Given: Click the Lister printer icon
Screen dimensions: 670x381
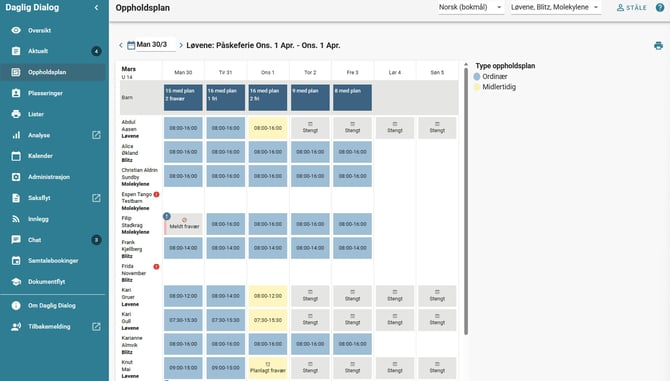Looking at the screenshot, I should coord(16,114).
